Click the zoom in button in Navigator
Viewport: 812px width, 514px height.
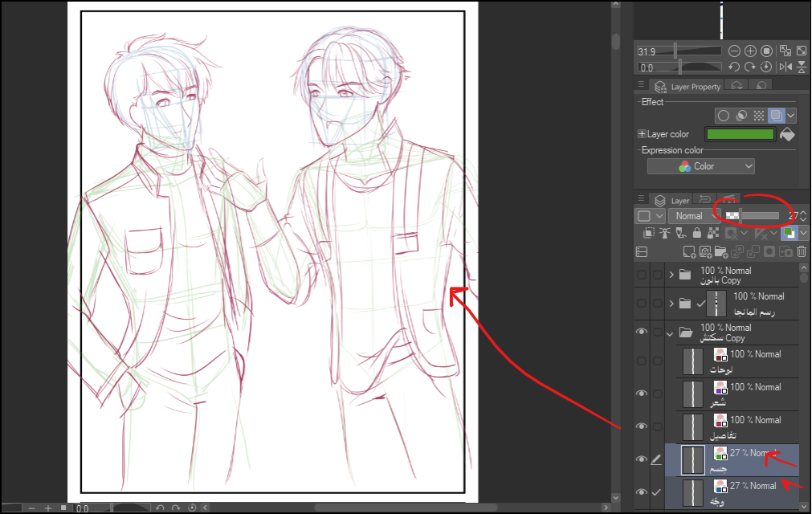(x=750, y=51)
